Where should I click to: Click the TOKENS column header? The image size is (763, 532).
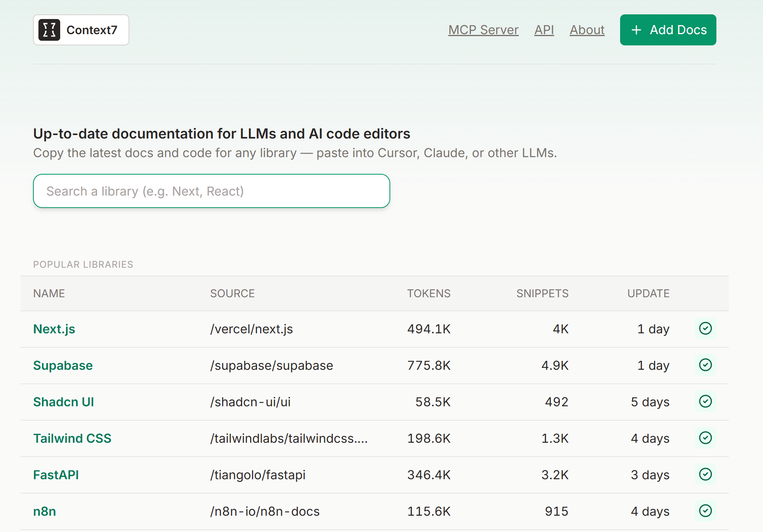point(429,293)
